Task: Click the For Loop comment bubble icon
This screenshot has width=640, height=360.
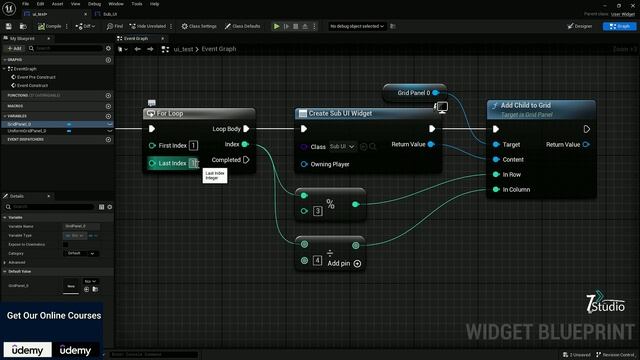Action: click(152, 102)
